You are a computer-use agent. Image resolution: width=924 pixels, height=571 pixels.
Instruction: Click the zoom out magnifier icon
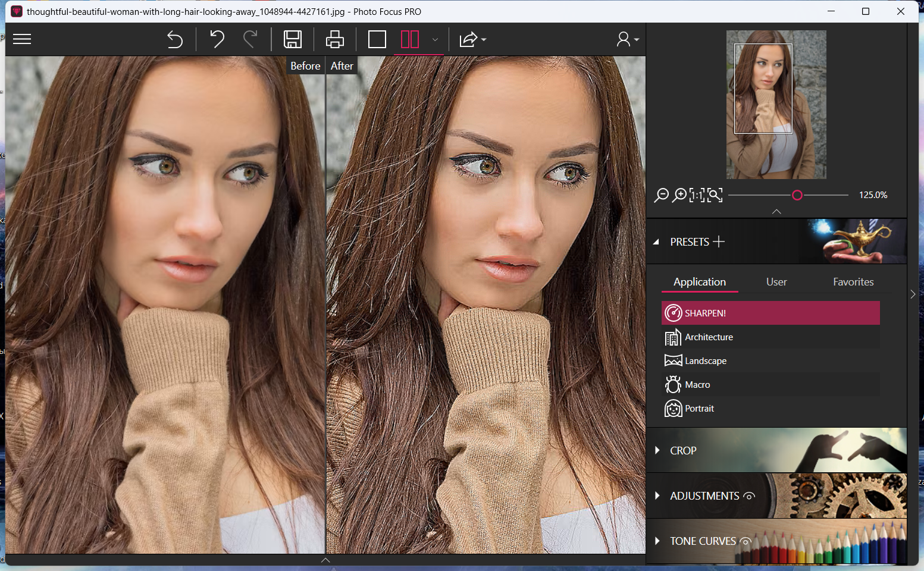[661, 195]
